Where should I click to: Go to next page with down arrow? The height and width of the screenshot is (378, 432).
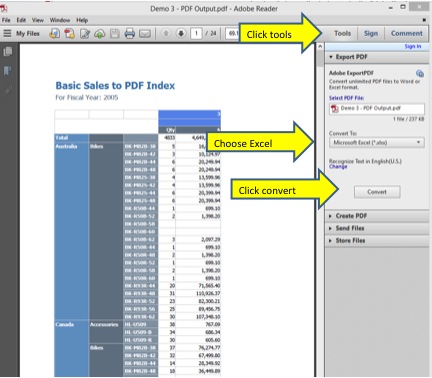point(181,33)
